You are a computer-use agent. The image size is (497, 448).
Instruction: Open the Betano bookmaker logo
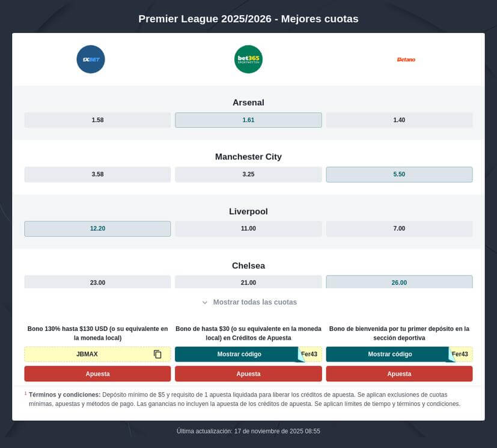[406, 59]
